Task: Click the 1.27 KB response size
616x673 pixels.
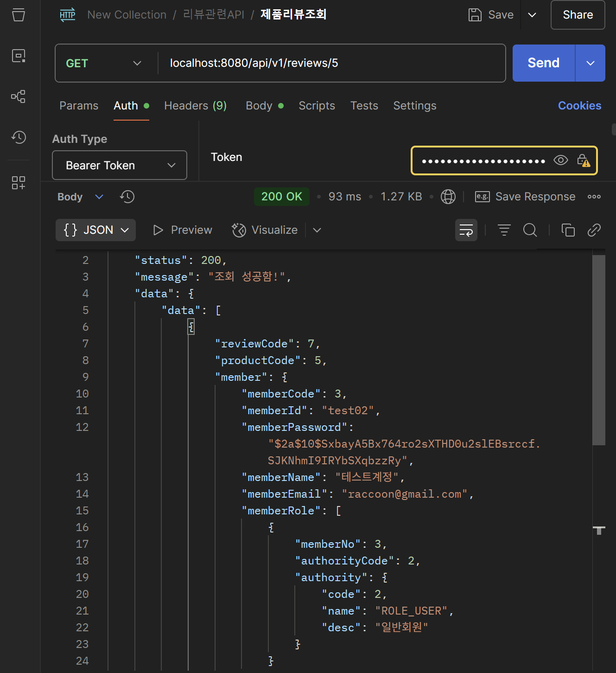Action: pos(401,197)
